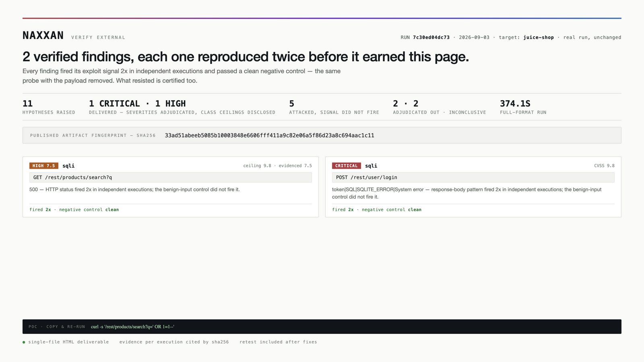Image resolution: width=644 pixels, height=362 pixels.
Task: Click the '2 · 2' adjudicated out stat
Action: tap(440, 107)
